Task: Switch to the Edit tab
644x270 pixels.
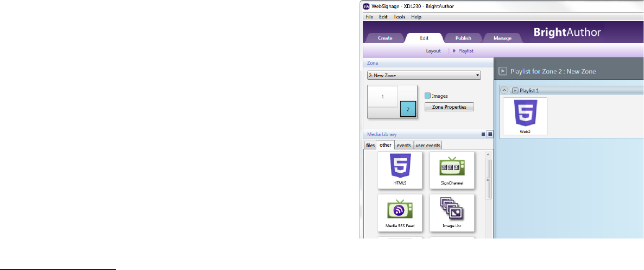Action: 424,38
